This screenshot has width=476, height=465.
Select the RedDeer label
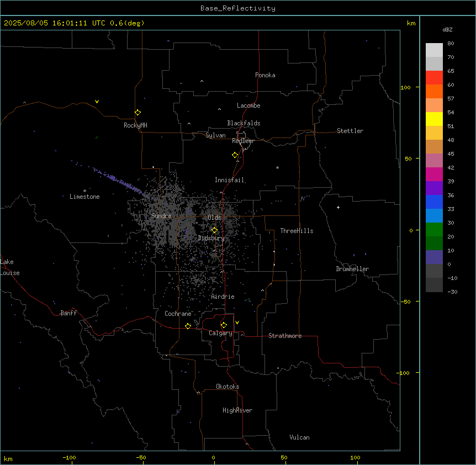[x=243, y=141]
